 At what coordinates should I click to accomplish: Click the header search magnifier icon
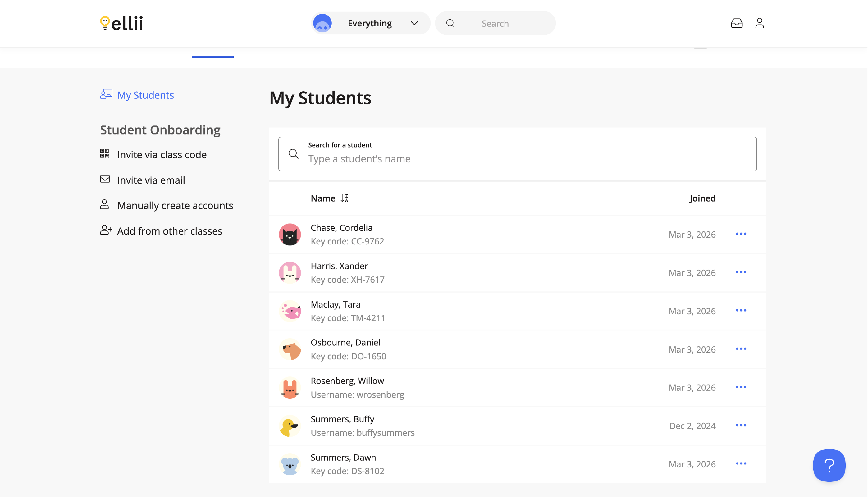(x=450, y=23)
